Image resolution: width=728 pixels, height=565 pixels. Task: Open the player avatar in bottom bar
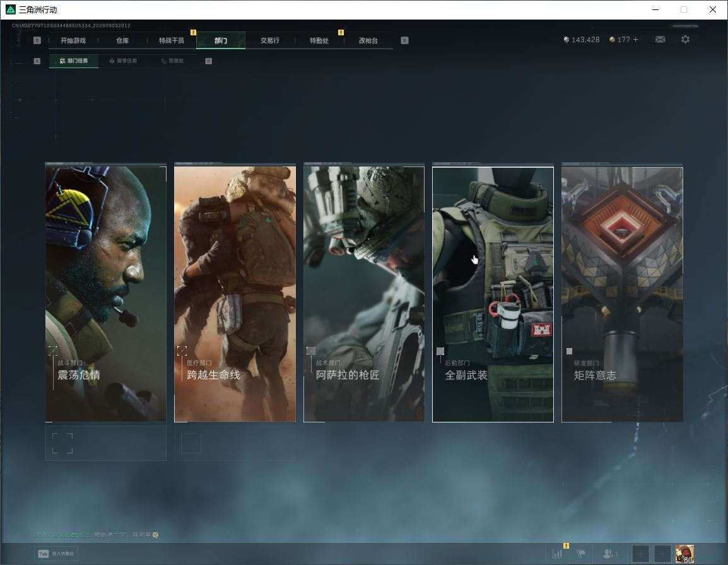684,554
